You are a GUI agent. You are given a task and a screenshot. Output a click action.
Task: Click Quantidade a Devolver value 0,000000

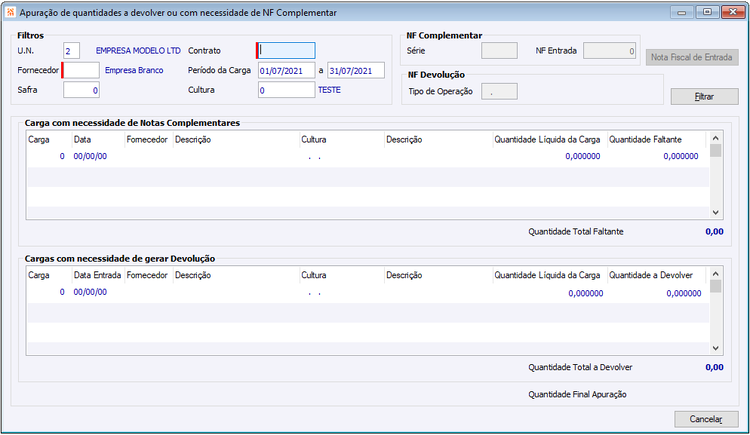tap(684, 293)
